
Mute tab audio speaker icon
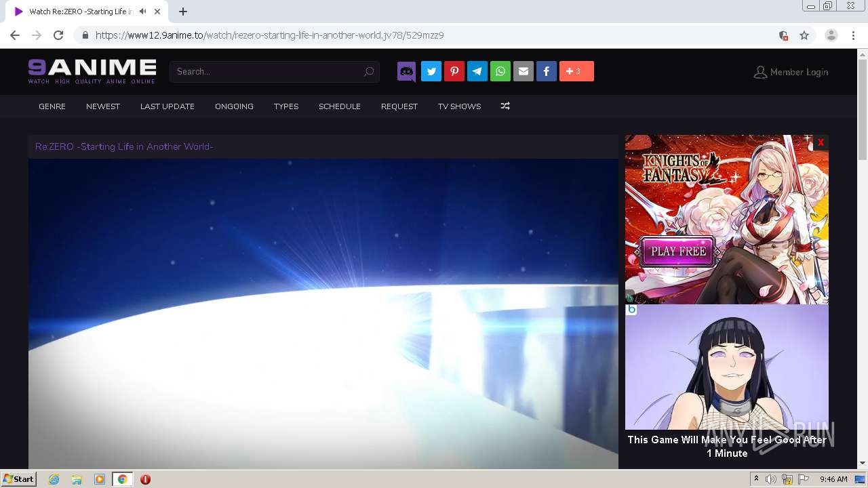142,12
